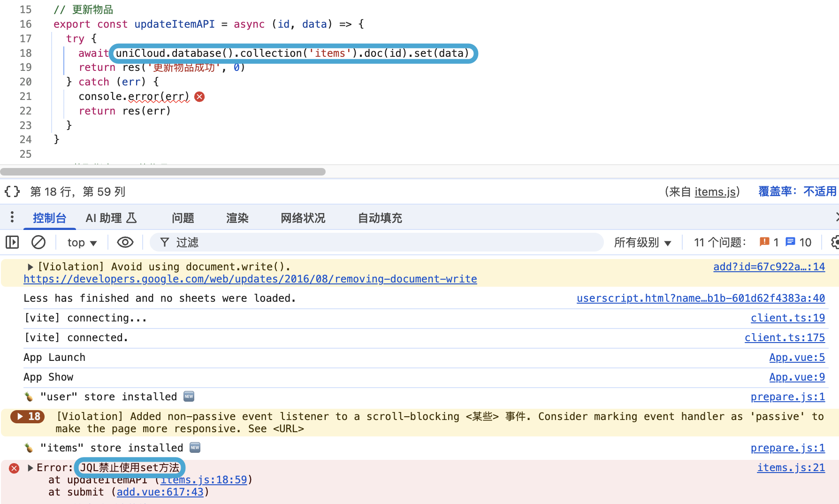Click line number 21 in the gutter
This screenshot has width=839, height=504.
click(25, 96)
